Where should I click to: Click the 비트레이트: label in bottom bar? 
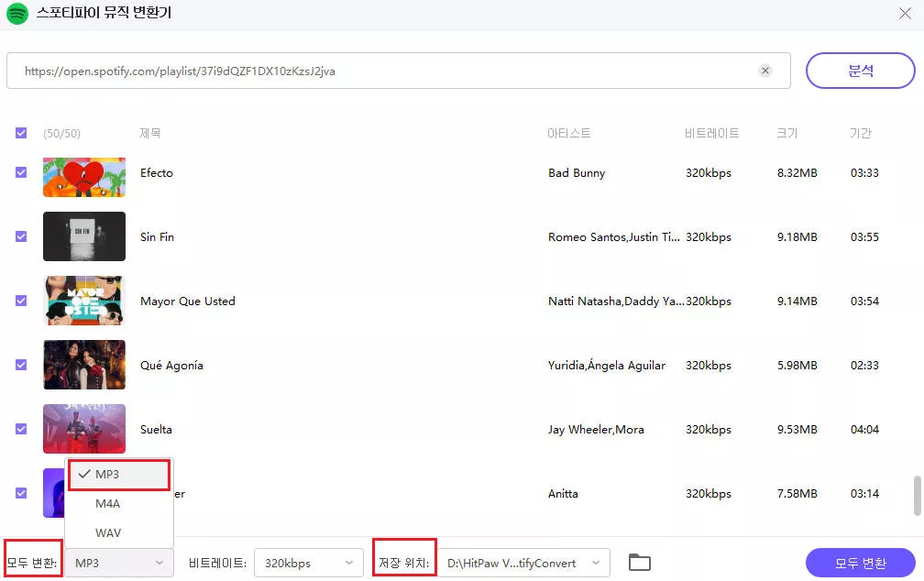click(x=217, y=563)
